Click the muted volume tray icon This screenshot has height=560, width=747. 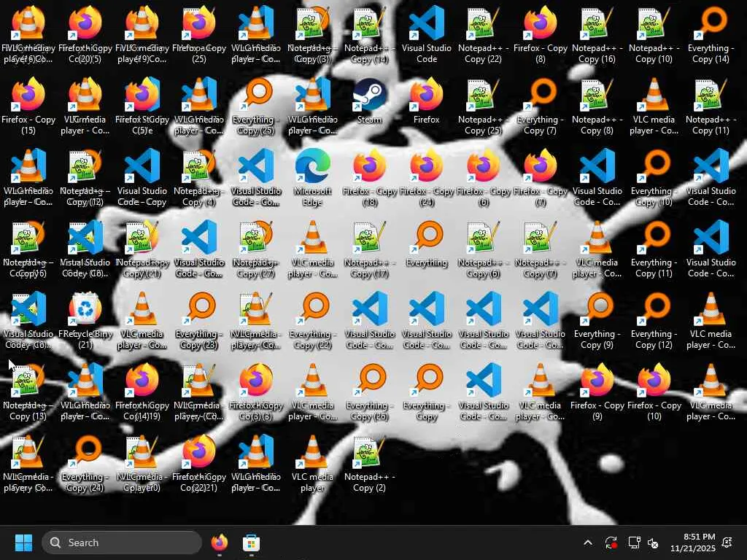[653, 542]
